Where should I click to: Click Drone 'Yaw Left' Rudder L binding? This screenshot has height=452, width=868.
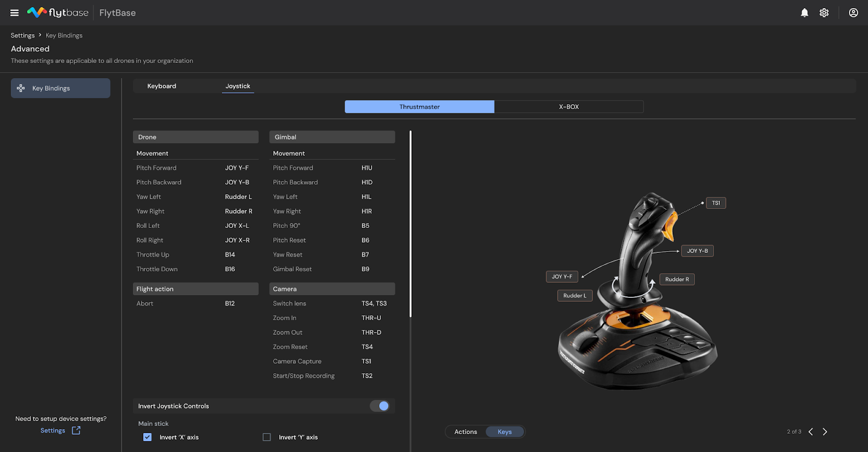[x=238, y=197]
